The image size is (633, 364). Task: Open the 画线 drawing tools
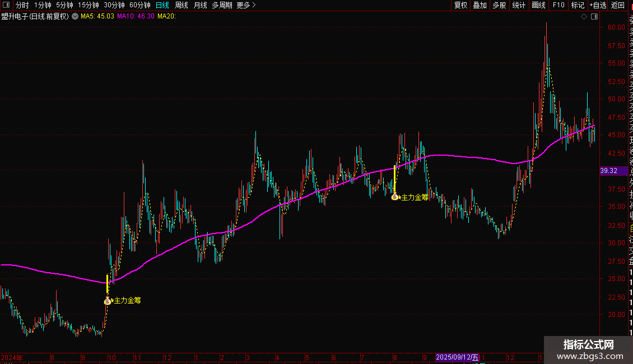coord(538,5)
